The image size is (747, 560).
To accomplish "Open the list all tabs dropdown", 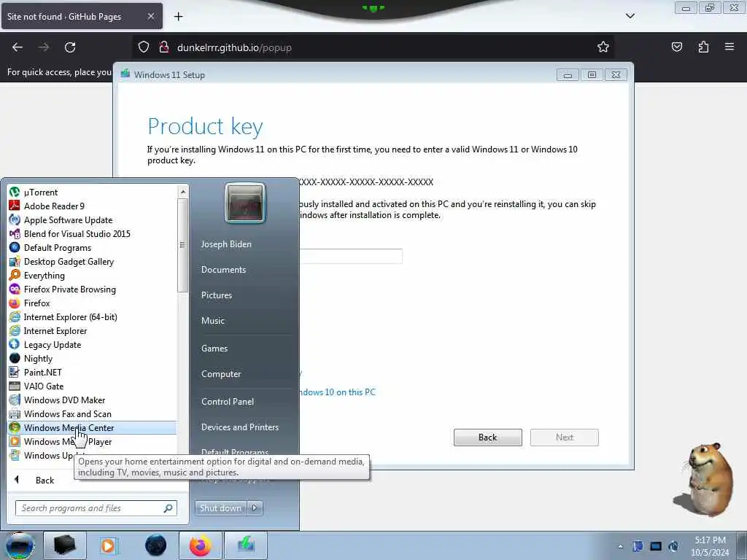I will point(630,16).
